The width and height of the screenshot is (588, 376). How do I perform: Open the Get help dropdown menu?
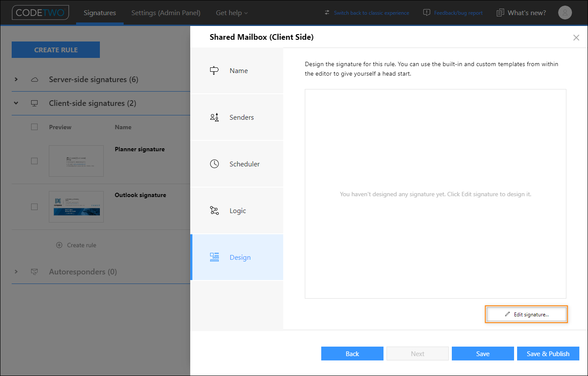[x=232, y=13]
